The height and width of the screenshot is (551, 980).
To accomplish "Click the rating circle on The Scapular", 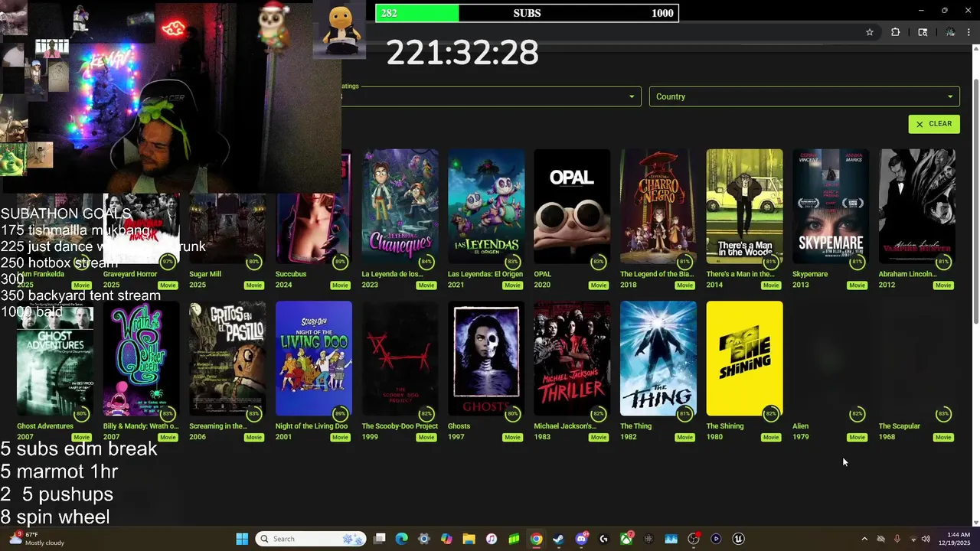I will click(943, 414).
